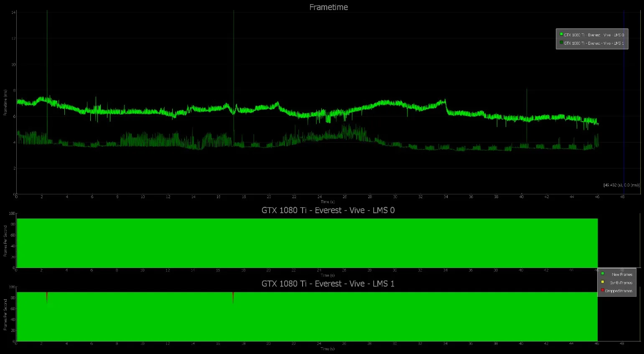This screenshot has height=354, width=644.
Task: Select the green New Frames legend marker
Action: coord(603,274)
